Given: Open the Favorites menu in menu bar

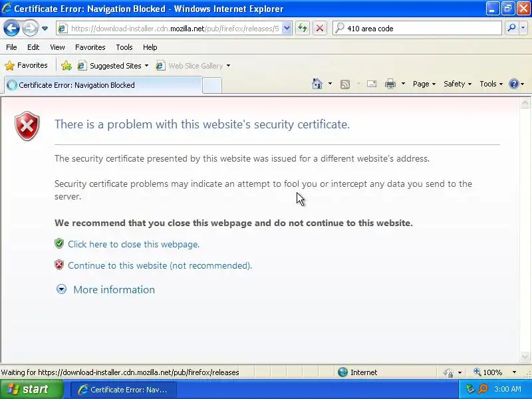Looking at the screenshot, I should tap(90, 47).
